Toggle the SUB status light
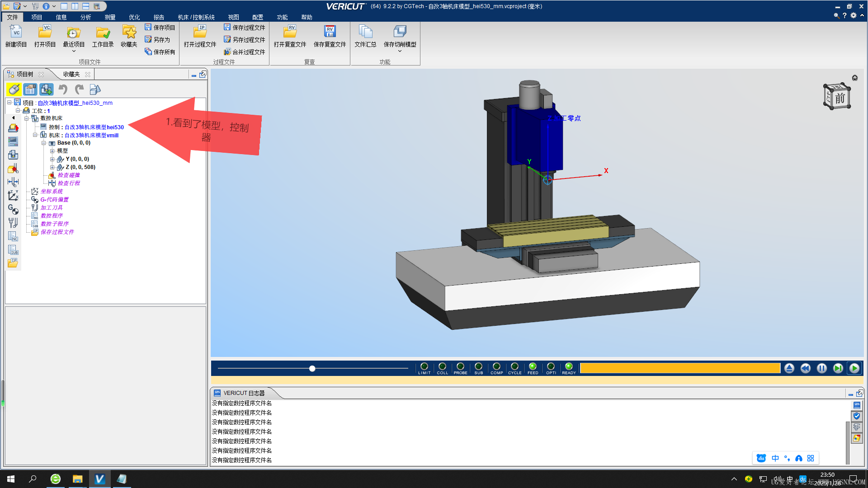The width and height of the screenshot is (868, 488). 478,366
